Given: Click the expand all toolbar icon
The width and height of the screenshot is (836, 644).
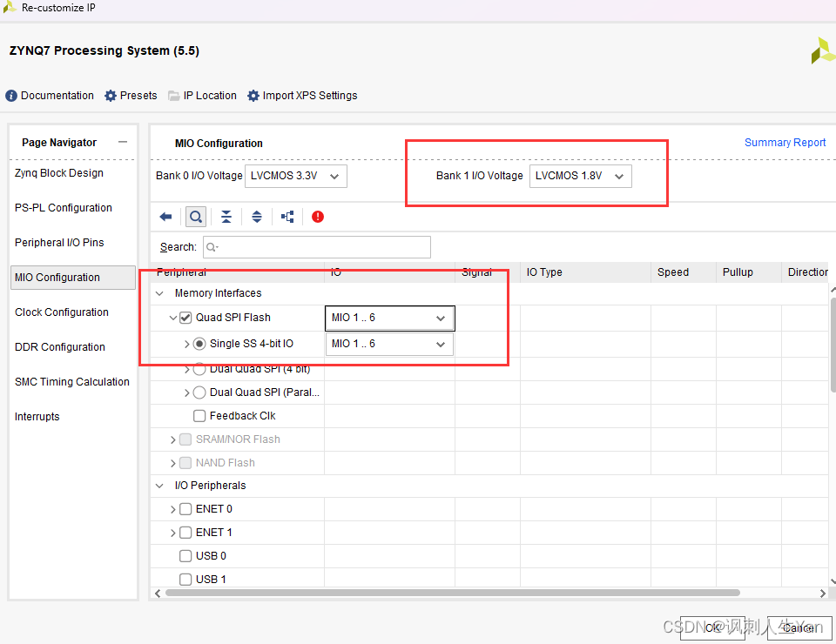Looking at the screenshot, I should 256,217.
